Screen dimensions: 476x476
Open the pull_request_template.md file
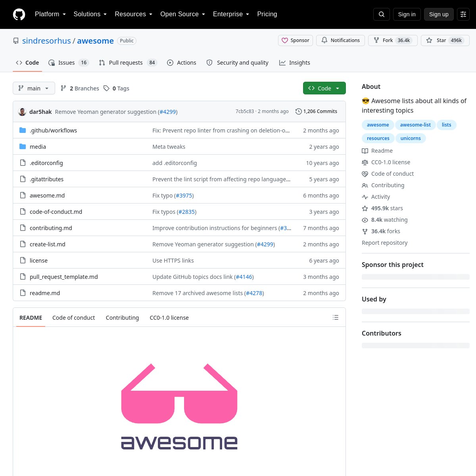[x=64, y=277]
